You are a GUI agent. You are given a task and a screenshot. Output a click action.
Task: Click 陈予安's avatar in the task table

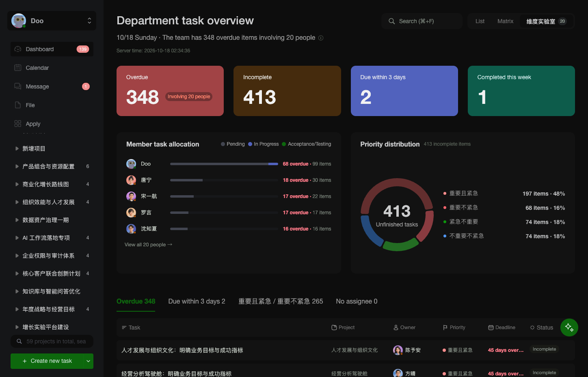(398, 350)
